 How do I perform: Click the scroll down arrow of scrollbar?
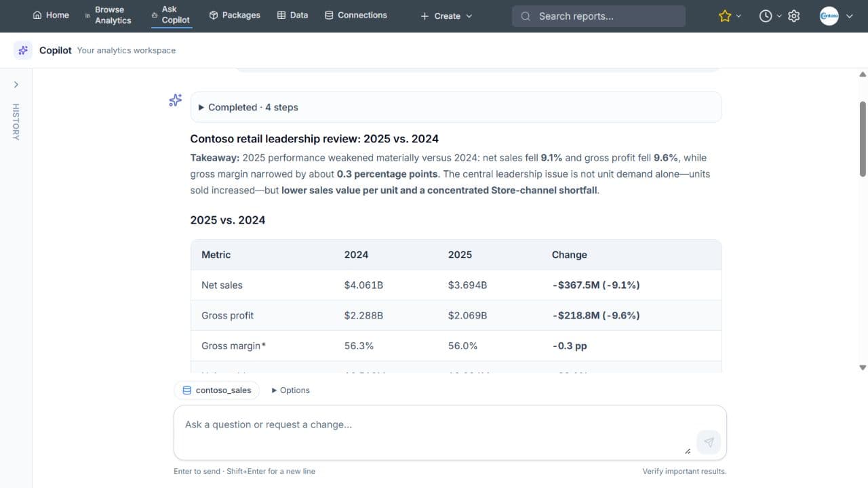(863, 367)
